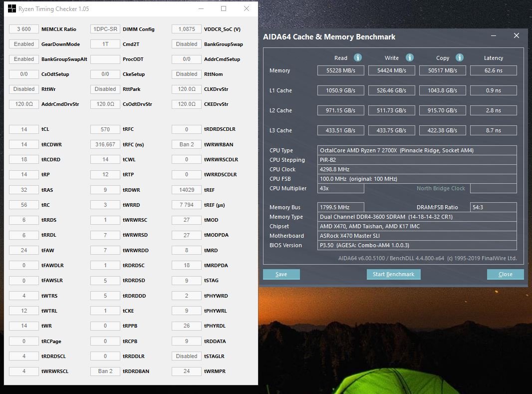Click the GearDownMode Enabled field
The height and width of the screenshot is (394, 532).
click(24, 44)
